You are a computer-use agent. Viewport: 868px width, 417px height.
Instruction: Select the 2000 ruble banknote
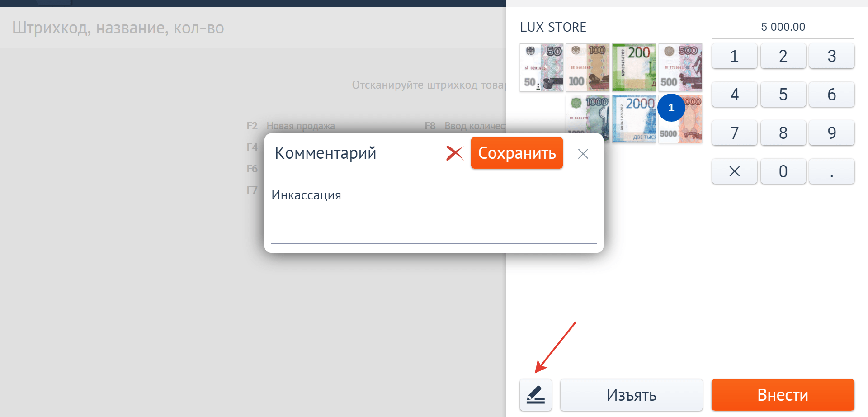[x=634, y=119]
